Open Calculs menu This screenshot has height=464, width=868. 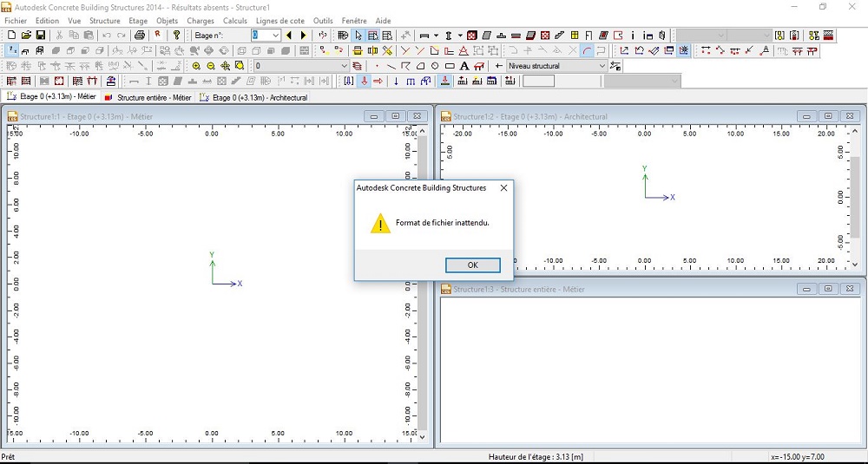(x=235, y=21)
